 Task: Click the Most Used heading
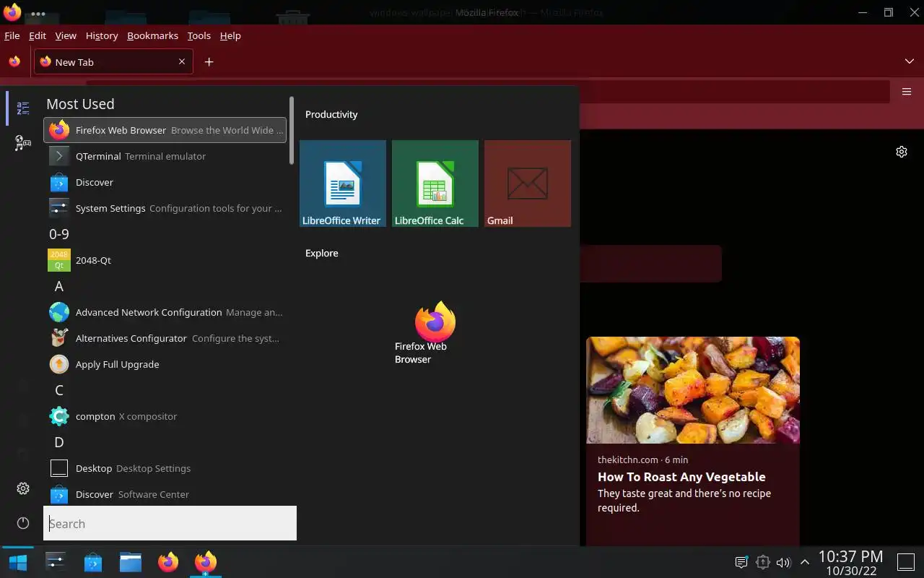pyautogui.click(x=80, y=104)
